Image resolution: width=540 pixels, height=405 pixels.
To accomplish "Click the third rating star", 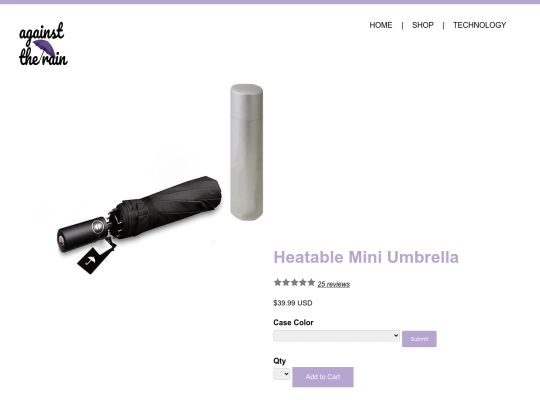I will pos(294,283).
